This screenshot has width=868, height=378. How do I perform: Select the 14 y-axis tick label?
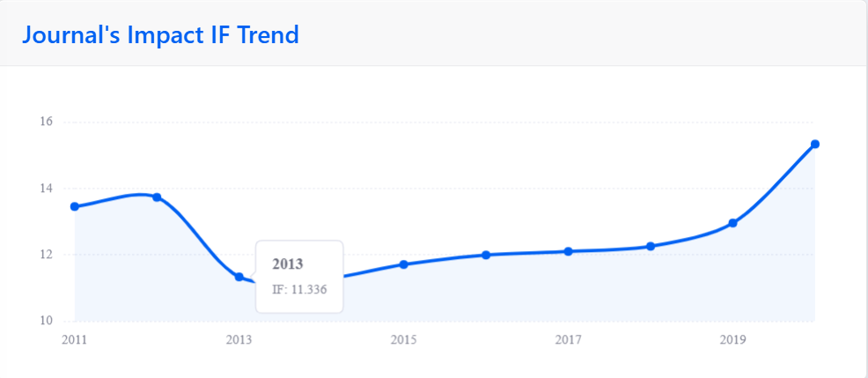[45, 189]
